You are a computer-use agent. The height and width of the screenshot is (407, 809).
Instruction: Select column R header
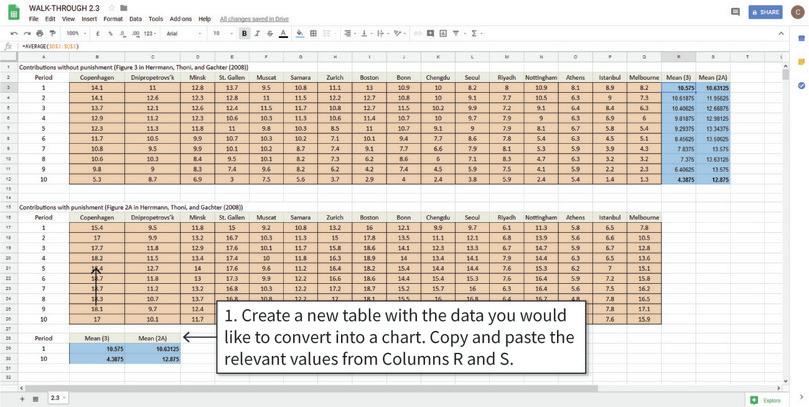(x=678, y=56)
